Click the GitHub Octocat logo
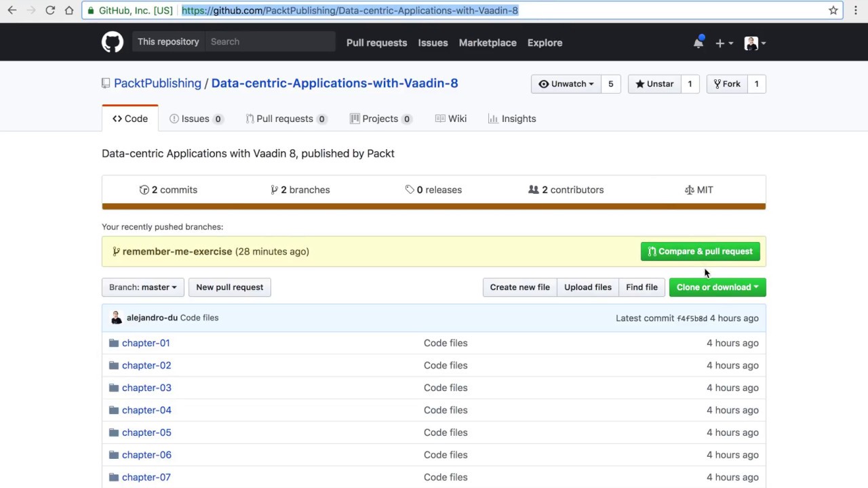This screenshot has height=488, width=868. click(x=113, y=42)
